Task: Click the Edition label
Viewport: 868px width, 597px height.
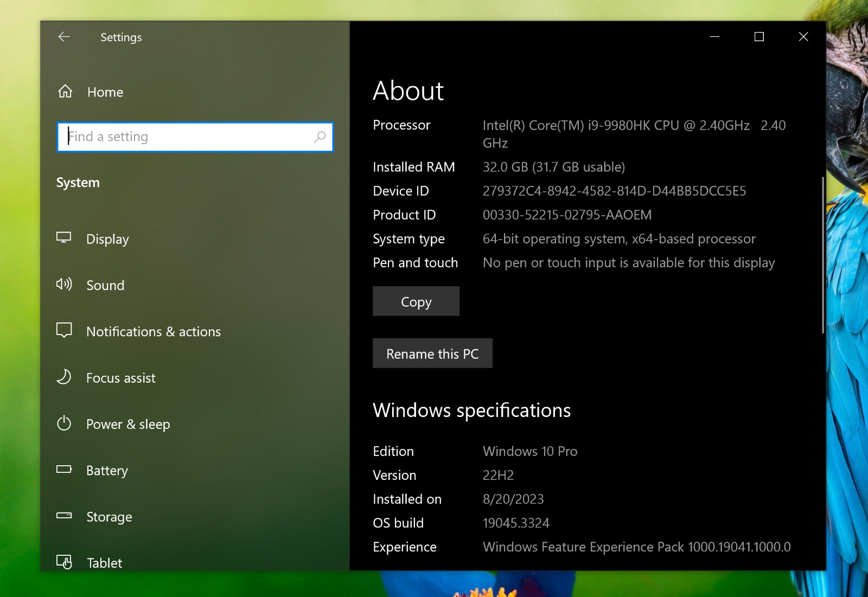Action: [x=393, y=451]
